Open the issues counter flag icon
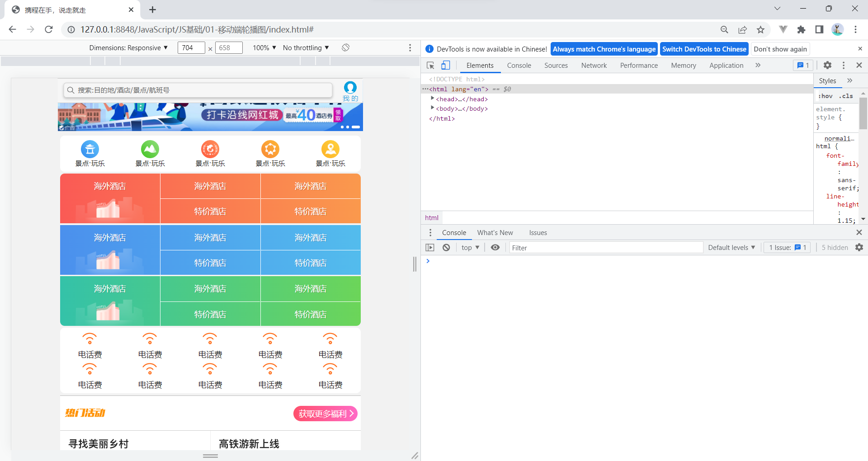The width and height of the screenshot is (868, 461). tap(802, 65)
